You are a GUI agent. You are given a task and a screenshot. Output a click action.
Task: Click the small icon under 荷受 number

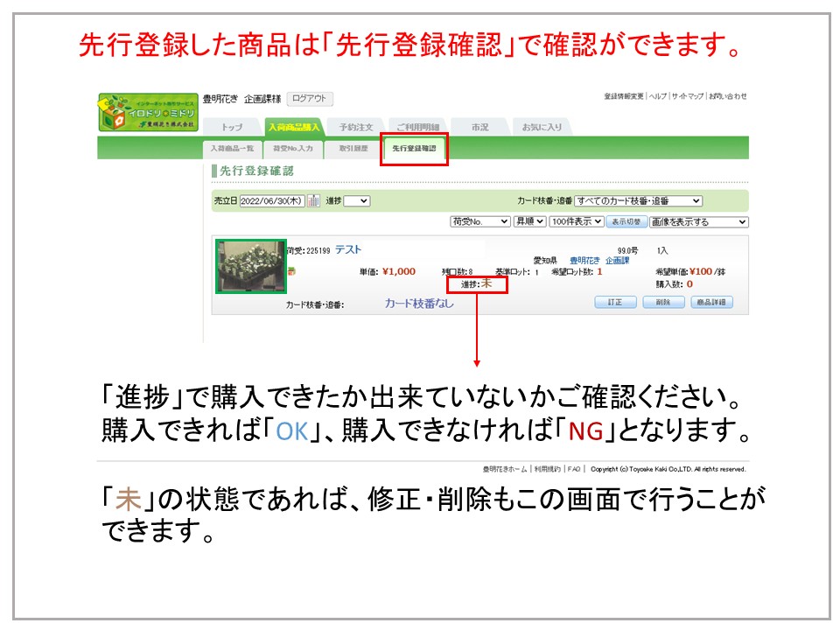292,270
